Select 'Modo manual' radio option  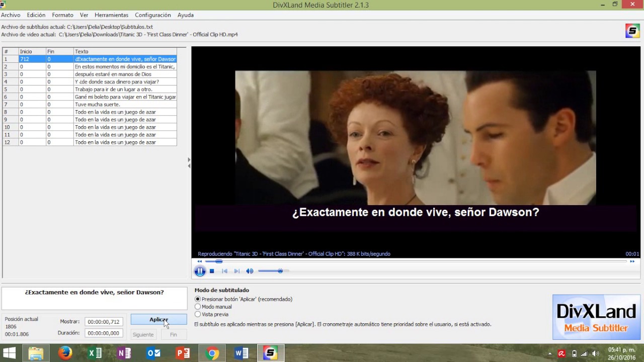(213, 307)
